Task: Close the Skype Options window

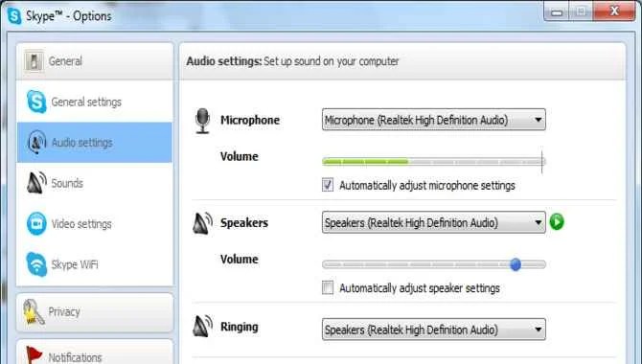Action: click(x=614, y=11)
